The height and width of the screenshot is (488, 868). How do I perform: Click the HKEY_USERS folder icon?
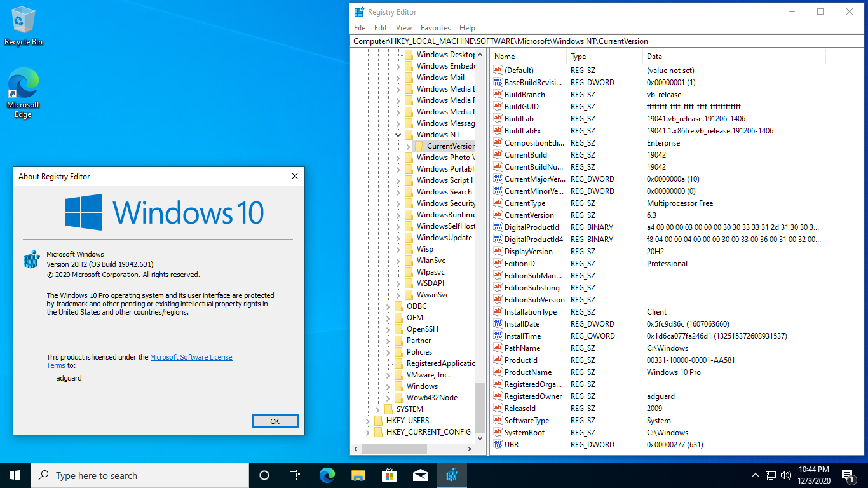(x=378, y=421)
